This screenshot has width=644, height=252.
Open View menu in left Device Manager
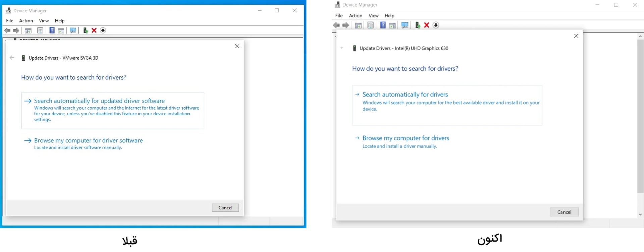(x=44, y=21)
